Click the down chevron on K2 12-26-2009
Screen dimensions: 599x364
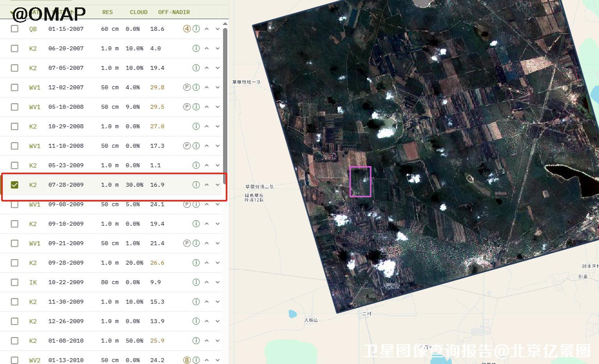(218, 321)
